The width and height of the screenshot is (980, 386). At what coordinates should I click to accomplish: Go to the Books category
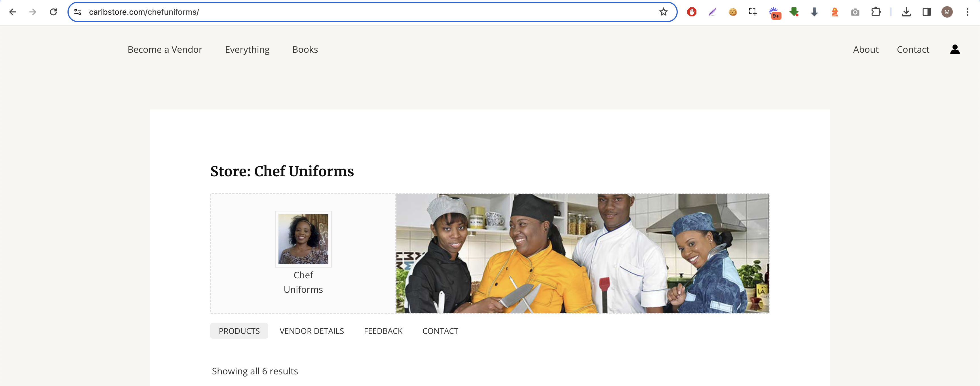(305, 49)
